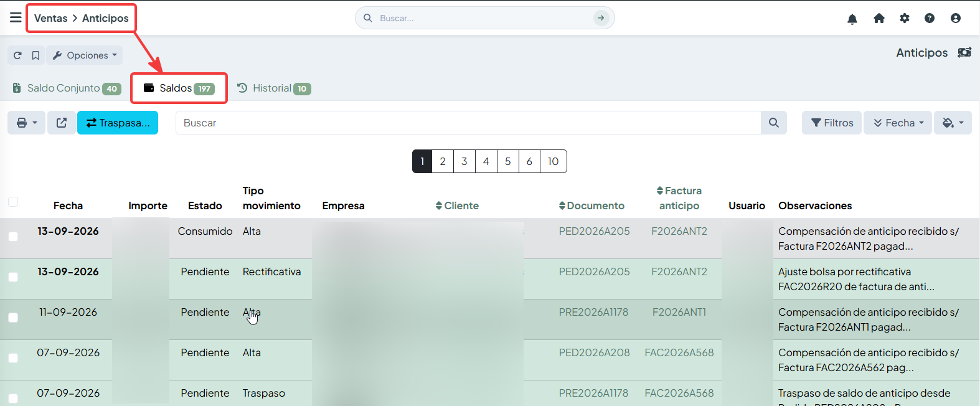Screen dimensions: 980x406
Task: Open the settings gear
Action: (x=905, y=19)
